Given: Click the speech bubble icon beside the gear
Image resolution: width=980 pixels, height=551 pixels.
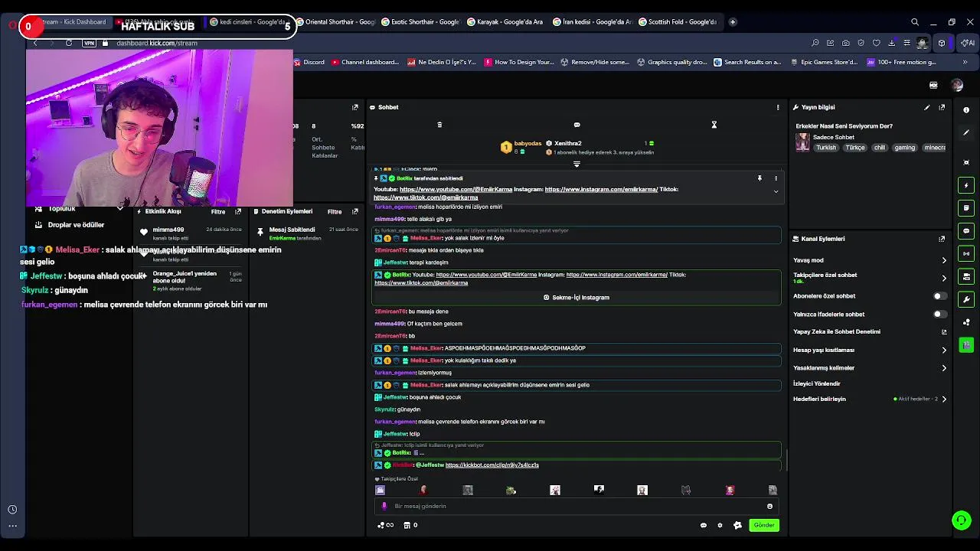Looking at the screenshot, I should pyautogui.click(x=704, y=525).
